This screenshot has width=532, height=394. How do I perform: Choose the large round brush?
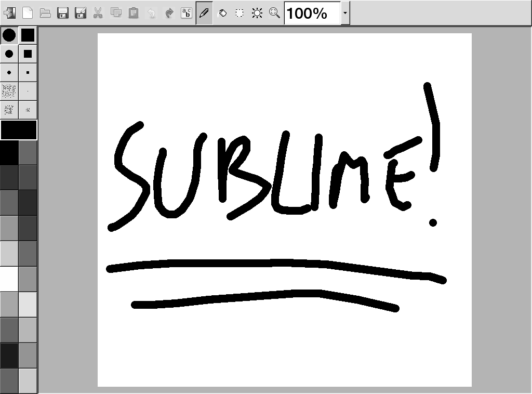click(x=9, y=35)
